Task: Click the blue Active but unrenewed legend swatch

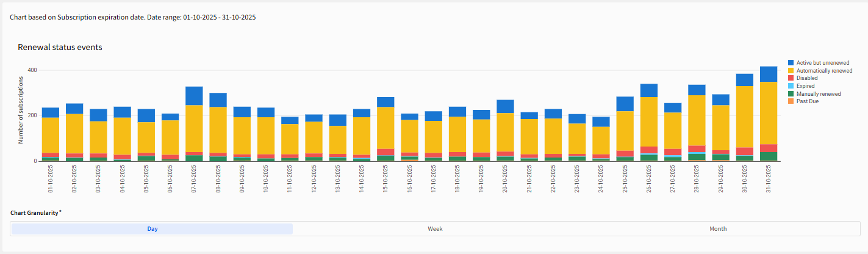Action: point(791,63)
